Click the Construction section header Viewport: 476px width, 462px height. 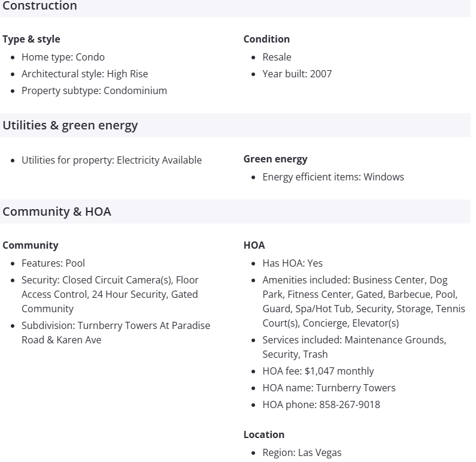pos(40,6)
